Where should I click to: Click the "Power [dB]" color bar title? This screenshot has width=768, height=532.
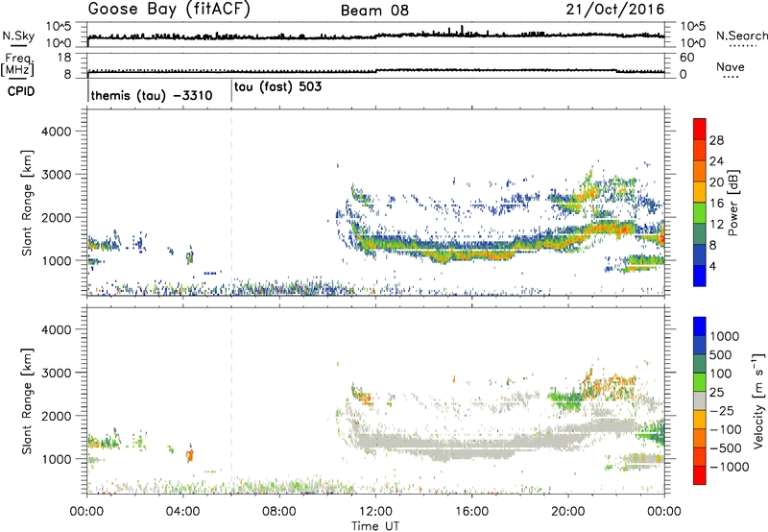[732, 203]
